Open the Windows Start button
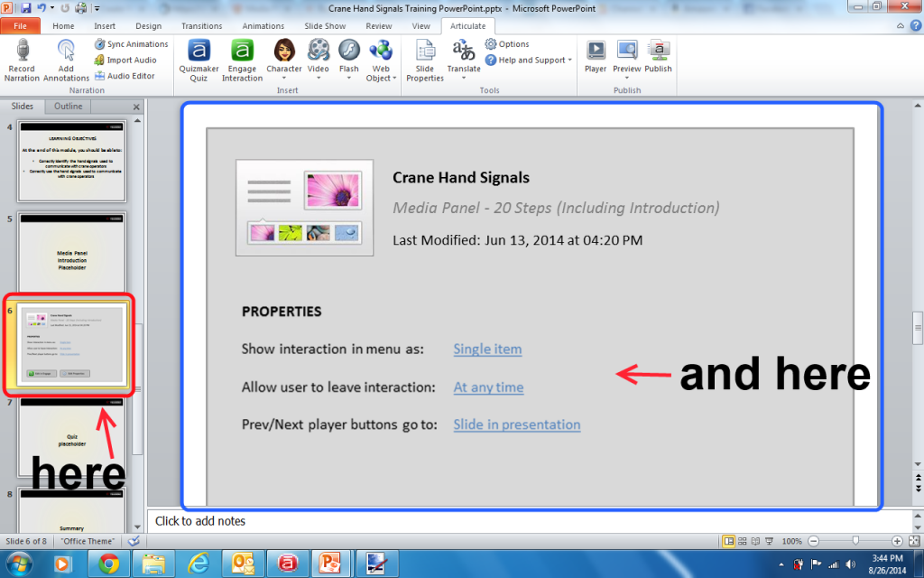 20,564
